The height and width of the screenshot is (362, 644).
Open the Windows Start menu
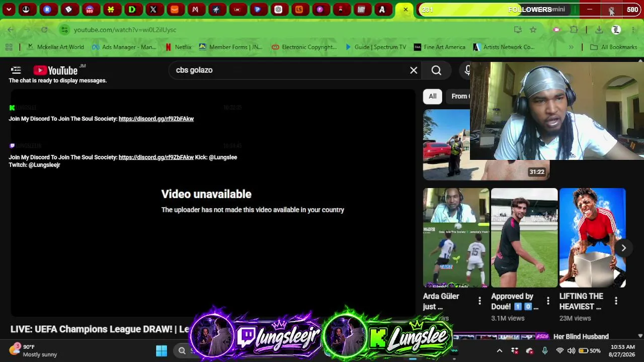tap(162, 350)
